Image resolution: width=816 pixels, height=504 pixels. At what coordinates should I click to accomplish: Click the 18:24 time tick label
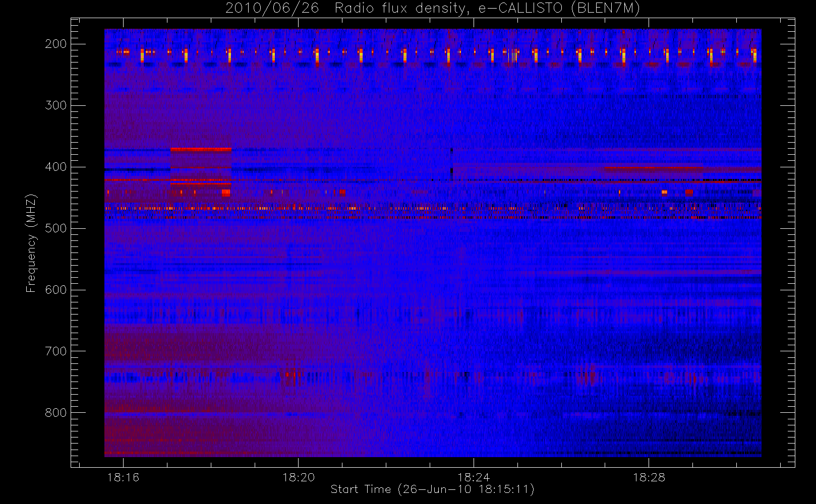[x=474, y=477]
